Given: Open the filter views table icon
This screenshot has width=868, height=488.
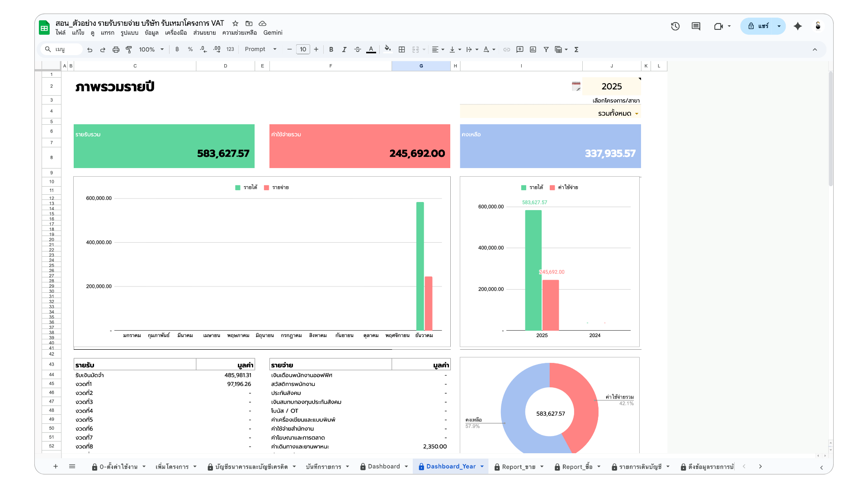Looking at the screenshot, I should pyautogui.click(x=559, y=50).
